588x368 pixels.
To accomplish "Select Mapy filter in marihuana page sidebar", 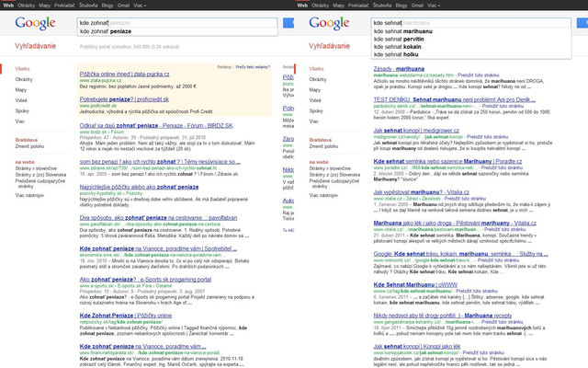I will 315,90.
